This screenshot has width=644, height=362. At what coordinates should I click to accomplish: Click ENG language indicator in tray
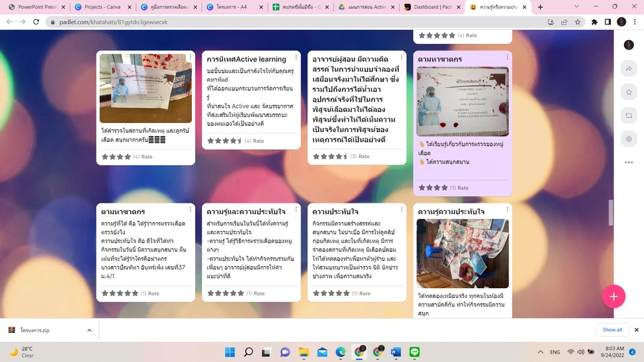(x=555, y=352)
